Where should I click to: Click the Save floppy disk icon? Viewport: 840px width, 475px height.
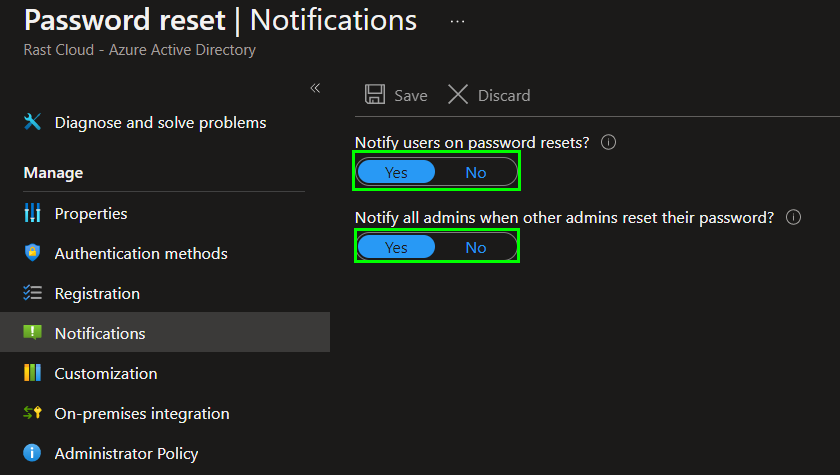coord(375,94)
